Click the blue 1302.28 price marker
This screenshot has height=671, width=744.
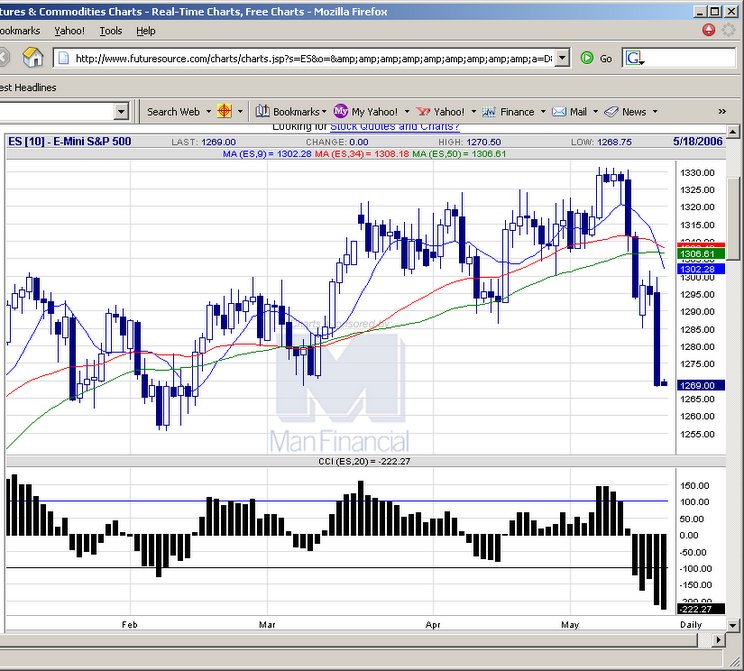(x=701, y=269)
